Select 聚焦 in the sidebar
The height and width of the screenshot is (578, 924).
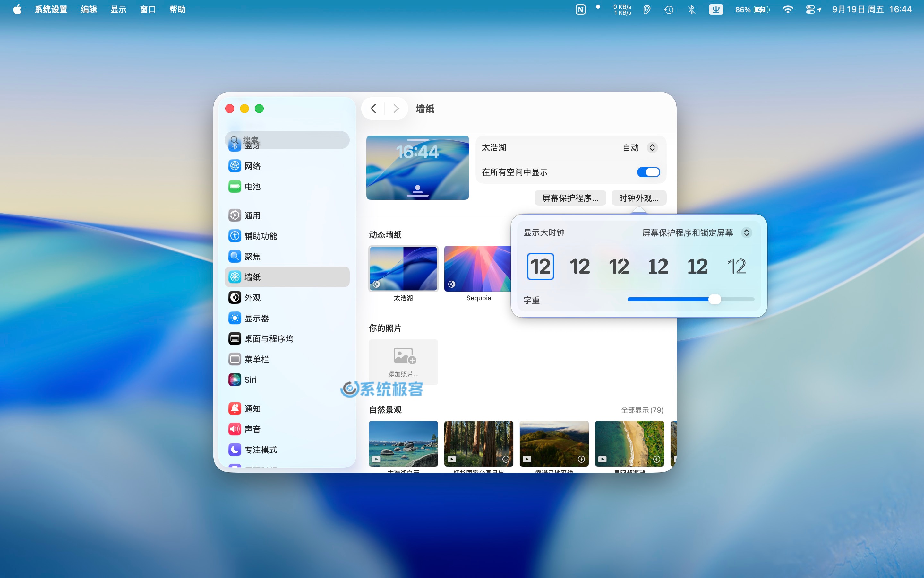pos(287,257)
